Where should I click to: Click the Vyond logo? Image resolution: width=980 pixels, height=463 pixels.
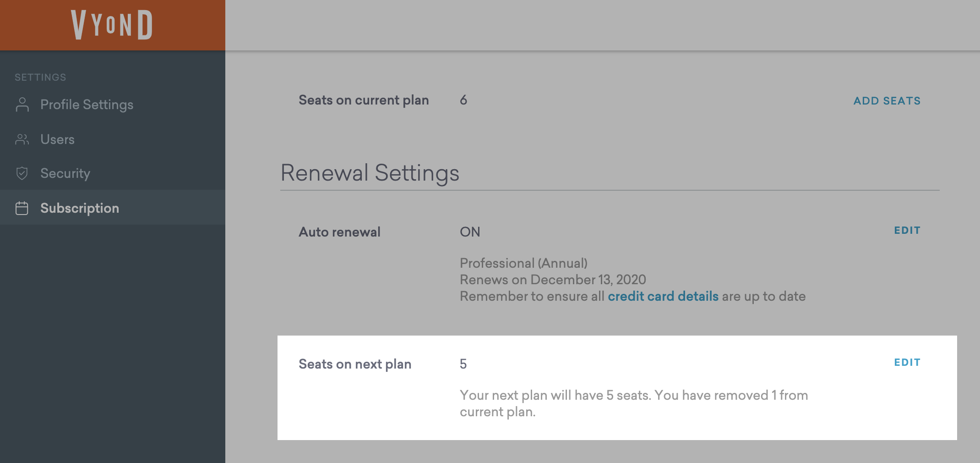pyautogui.click(x=112, y=25)
